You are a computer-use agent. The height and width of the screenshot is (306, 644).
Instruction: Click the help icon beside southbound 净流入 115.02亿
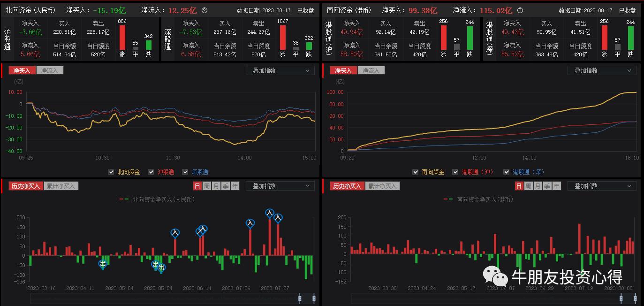[x=520, y=10]
